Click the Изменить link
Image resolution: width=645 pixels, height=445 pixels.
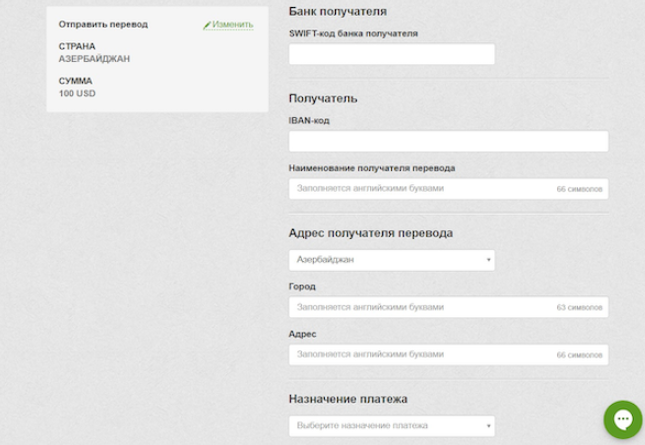tap(232, 24)
